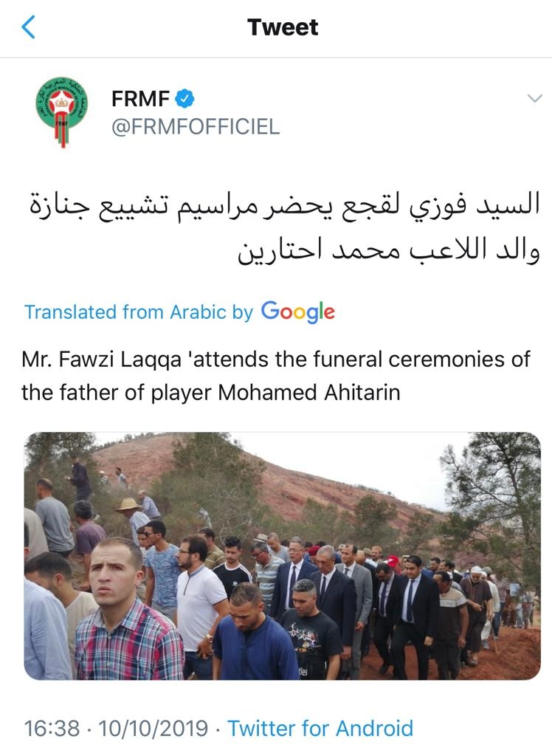View the funeral procession photo
This screenshot has width=552, height=756.
tap(283, 555)
